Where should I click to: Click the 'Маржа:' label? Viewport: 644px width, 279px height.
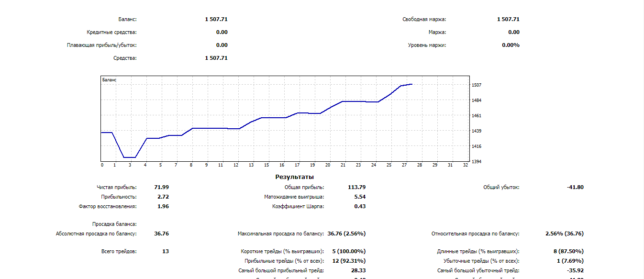click(x=437, y=33)
